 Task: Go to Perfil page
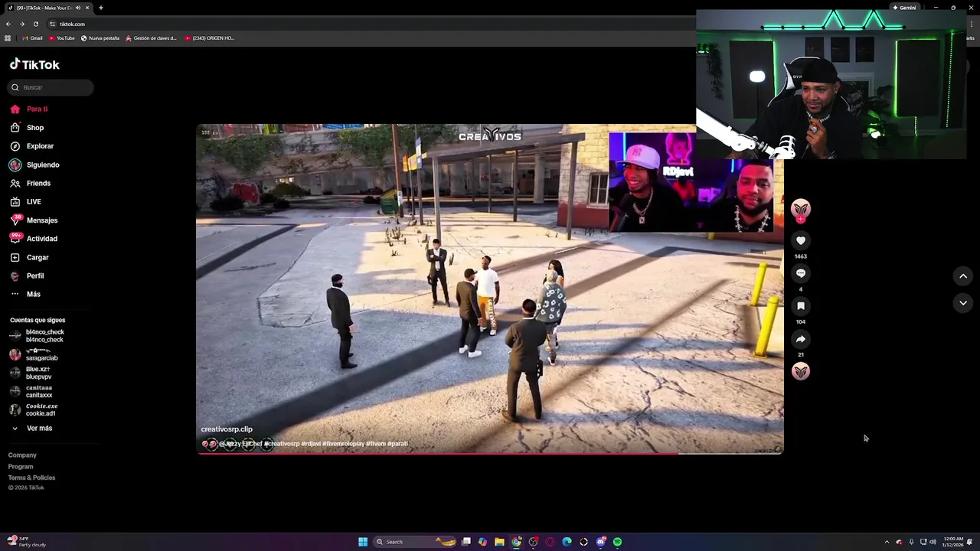(x=28, y=275)
